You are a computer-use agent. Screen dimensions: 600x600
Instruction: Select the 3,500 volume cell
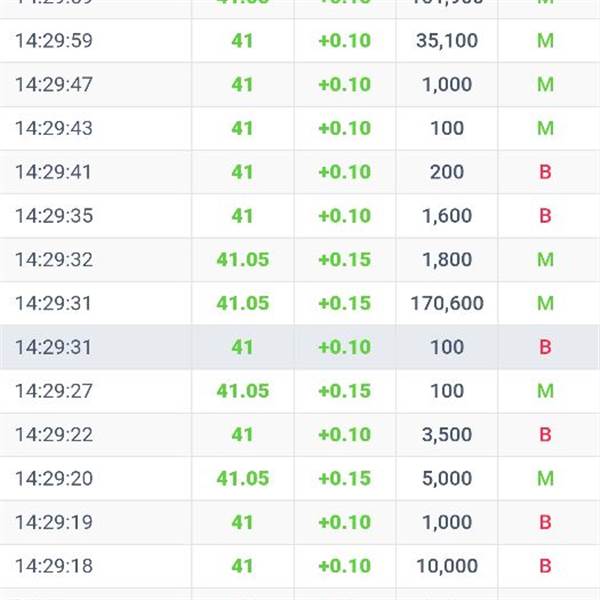coord(447,435)
